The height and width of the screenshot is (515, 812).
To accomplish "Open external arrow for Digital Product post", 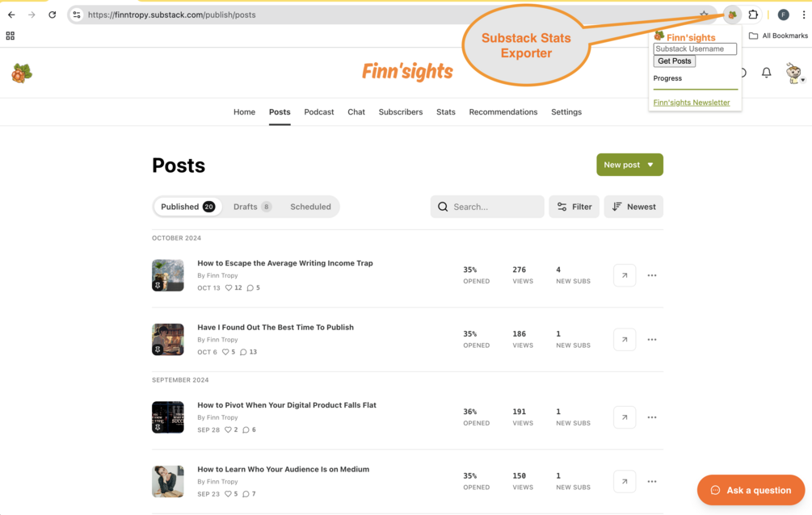I will point(625,417).
